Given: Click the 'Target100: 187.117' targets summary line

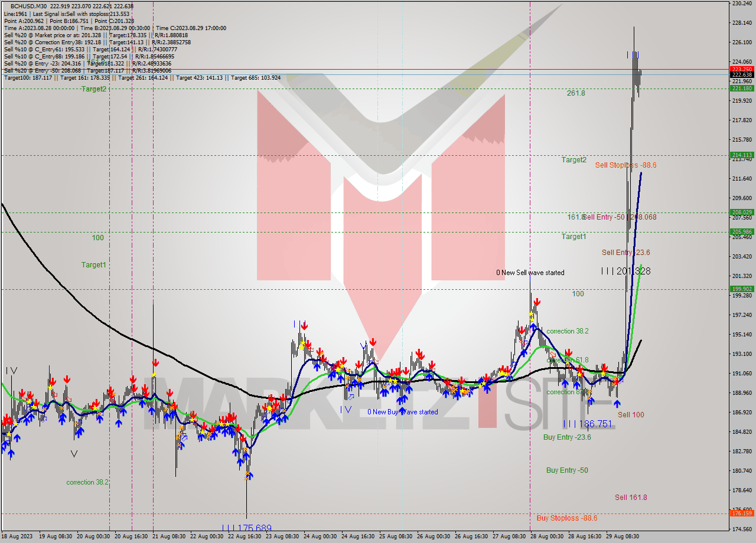Looking at the screenshot, I should pyautogui.click(x=142, y=77).
